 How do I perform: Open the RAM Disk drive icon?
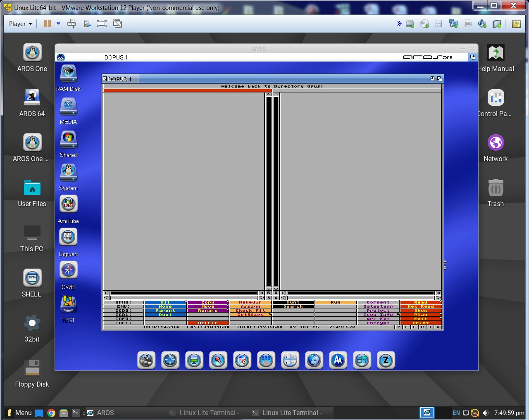click(x=68, y=74)
